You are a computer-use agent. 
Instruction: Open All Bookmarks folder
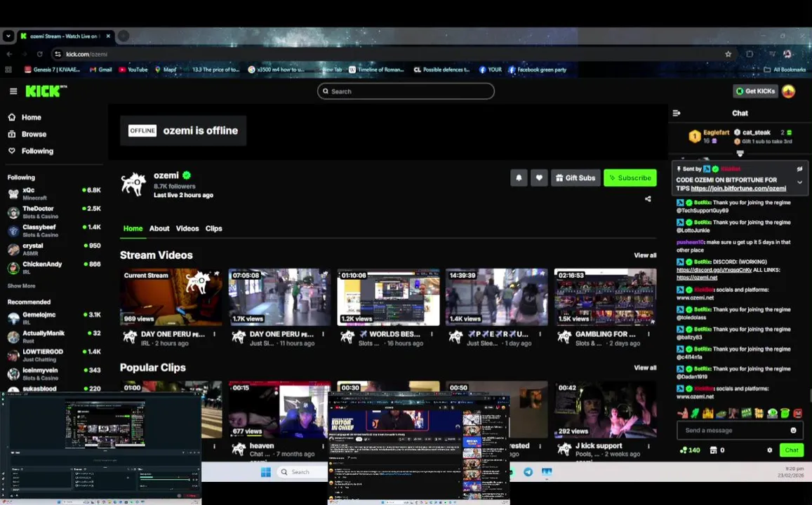(785, 69)
